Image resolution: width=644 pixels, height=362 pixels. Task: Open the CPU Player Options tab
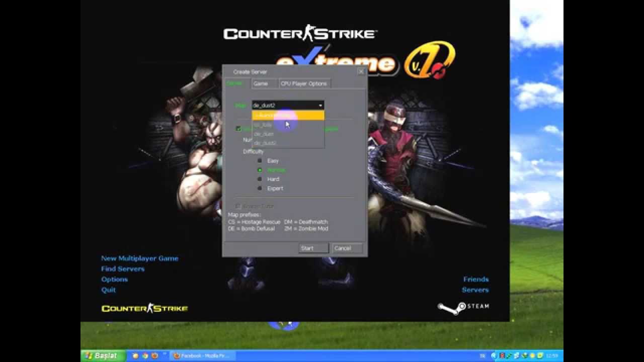click(x=304, y=83)
